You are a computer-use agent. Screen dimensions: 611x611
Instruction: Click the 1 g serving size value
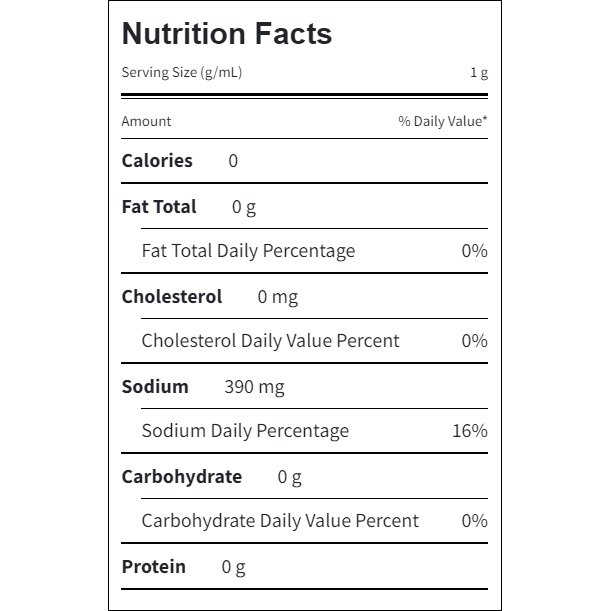[478, 72]
